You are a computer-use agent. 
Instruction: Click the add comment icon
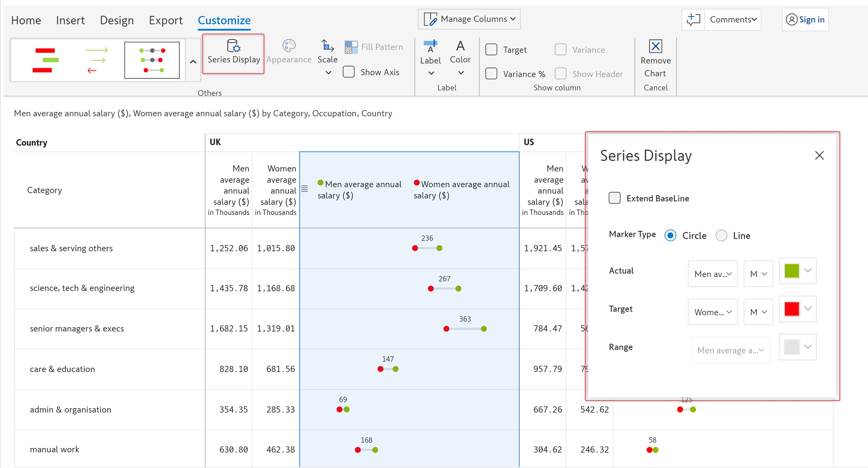(x=693, y=20)
